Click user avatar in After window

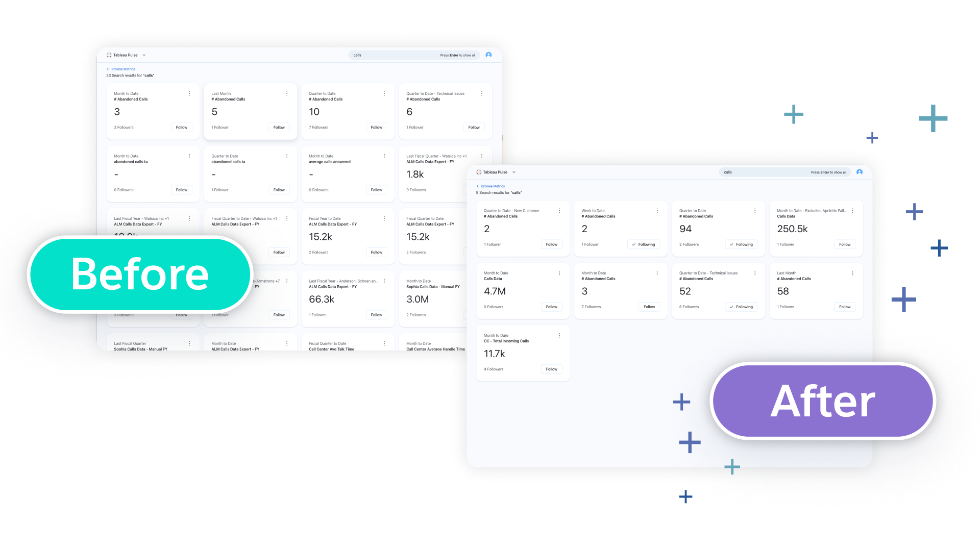point(860,172)
